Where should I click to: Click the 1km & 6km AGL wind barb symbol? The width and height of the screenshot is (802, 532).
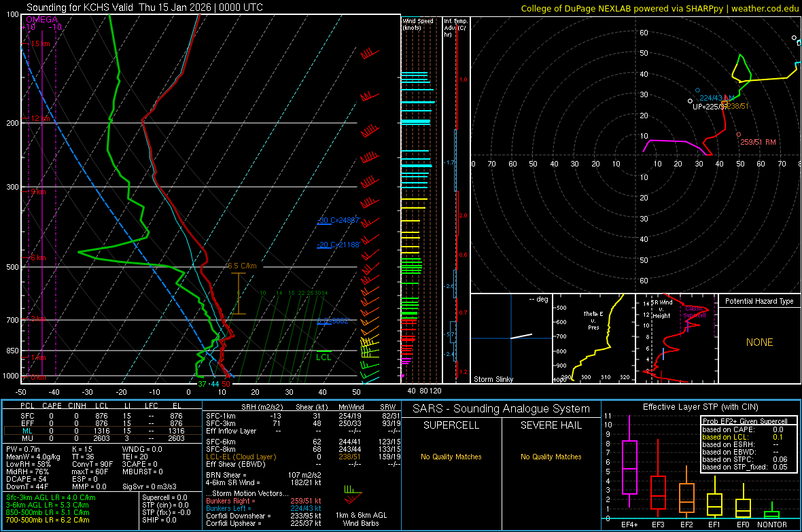pyautogui.click(x=353, y=495)
